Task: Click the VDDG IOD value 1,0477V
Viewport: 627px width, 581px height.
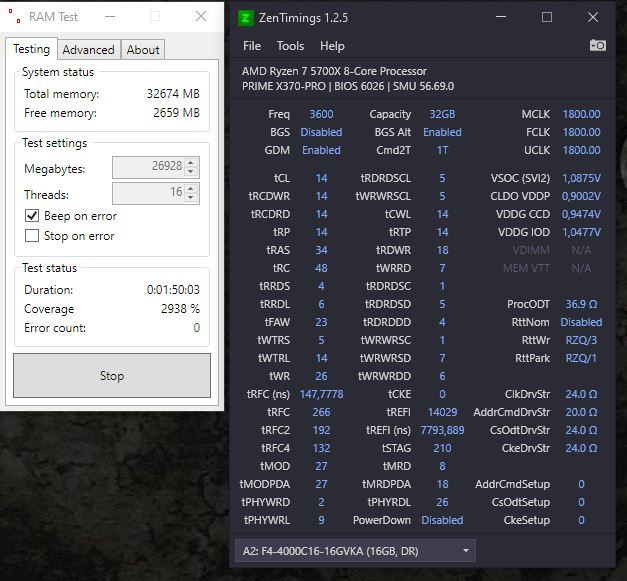Action: click(581, 232)
